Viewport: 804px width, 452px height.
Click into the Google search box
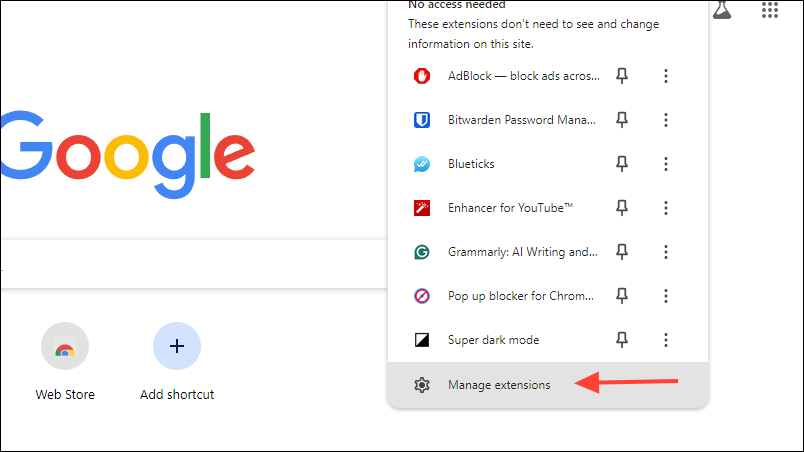194,263
